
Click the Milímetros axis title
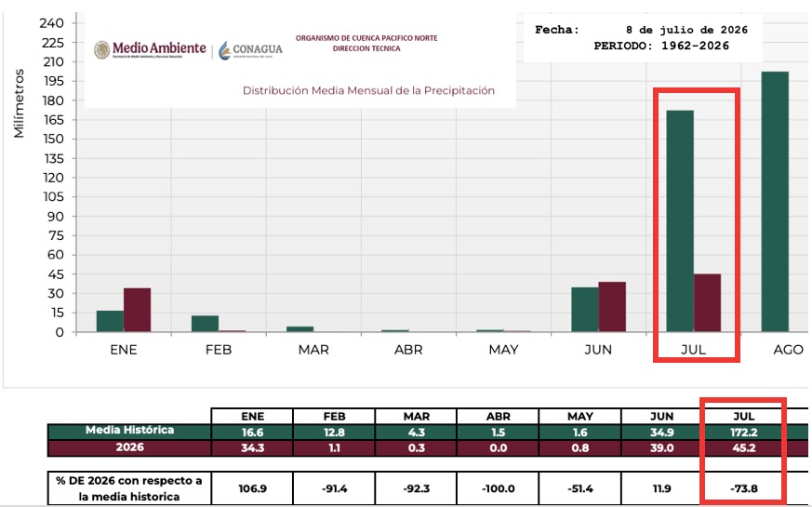(x=20, y=103)
